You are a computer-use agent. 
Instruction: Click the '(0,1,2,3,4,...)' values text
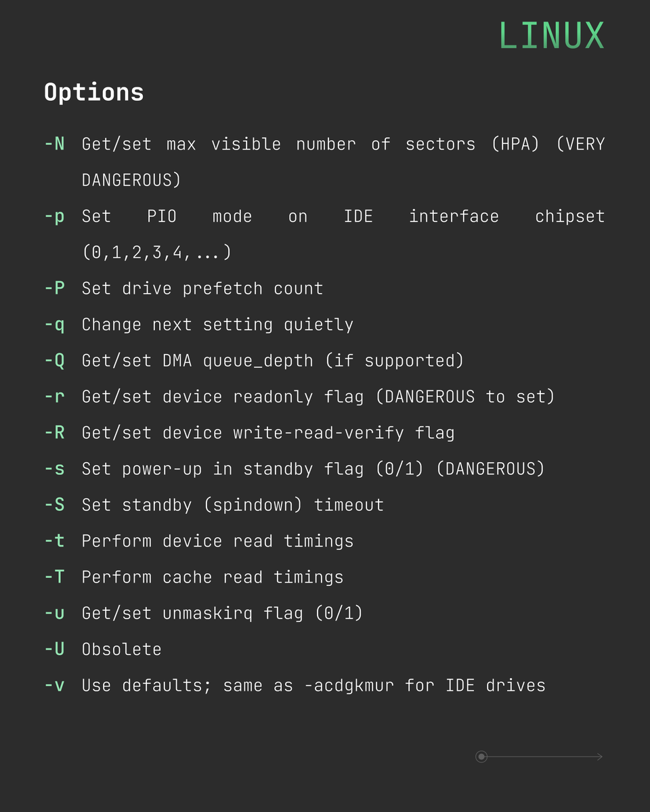click(157, 252)
